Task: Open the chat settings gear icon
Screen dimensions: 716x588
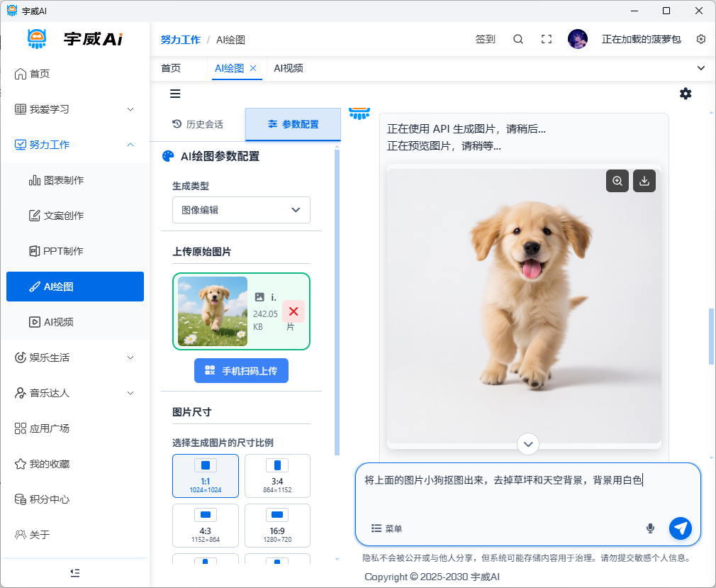Action: (x=686, y=94)
